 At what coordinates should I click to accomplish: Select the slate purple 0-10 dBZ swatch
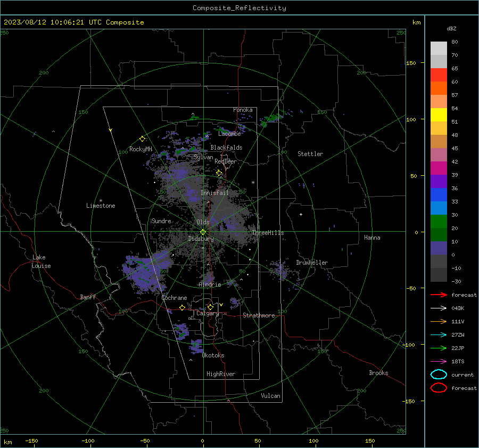439,248
